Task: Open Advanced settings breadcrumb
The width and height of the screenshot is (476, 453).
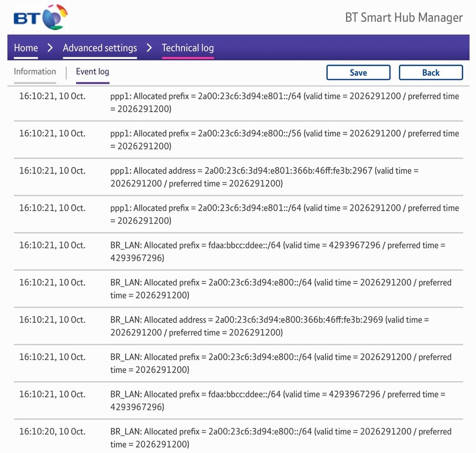Action: point(100,48)
